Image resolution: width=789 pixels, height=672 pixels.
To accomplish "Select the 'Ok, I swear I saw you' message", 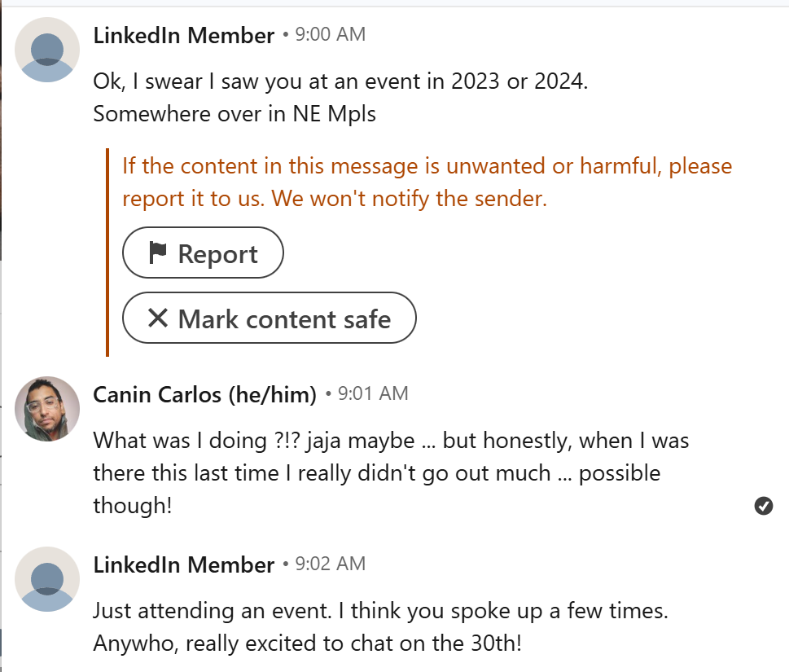I will (340, 81).
